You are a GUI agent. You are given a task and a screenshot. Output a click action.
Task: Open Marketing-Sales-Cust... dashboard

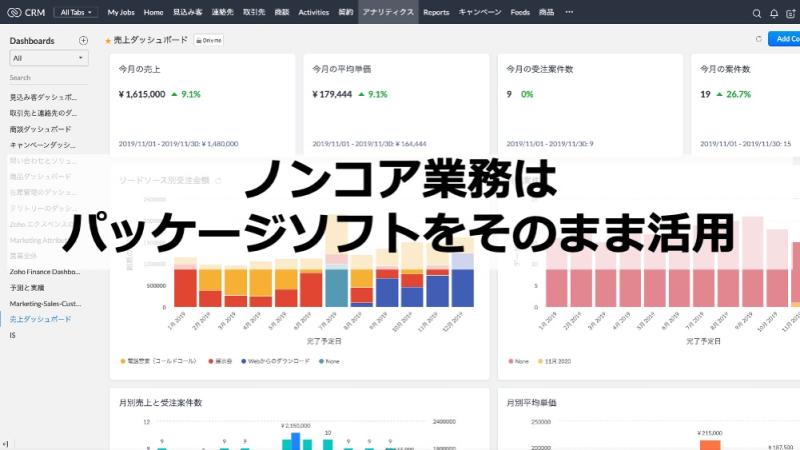(45, 304)
